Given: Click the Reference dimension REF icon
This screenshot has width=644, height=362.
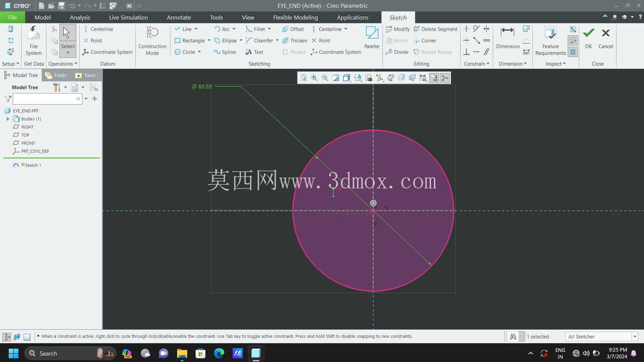Looking at the screenshot, I should (526, 52).
